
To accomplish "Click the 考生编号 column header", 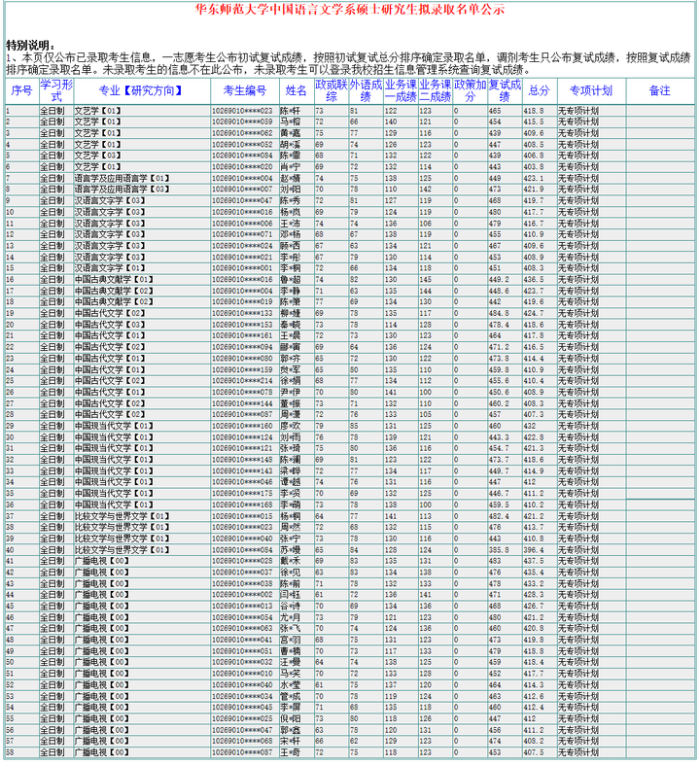I will [245, 90].
